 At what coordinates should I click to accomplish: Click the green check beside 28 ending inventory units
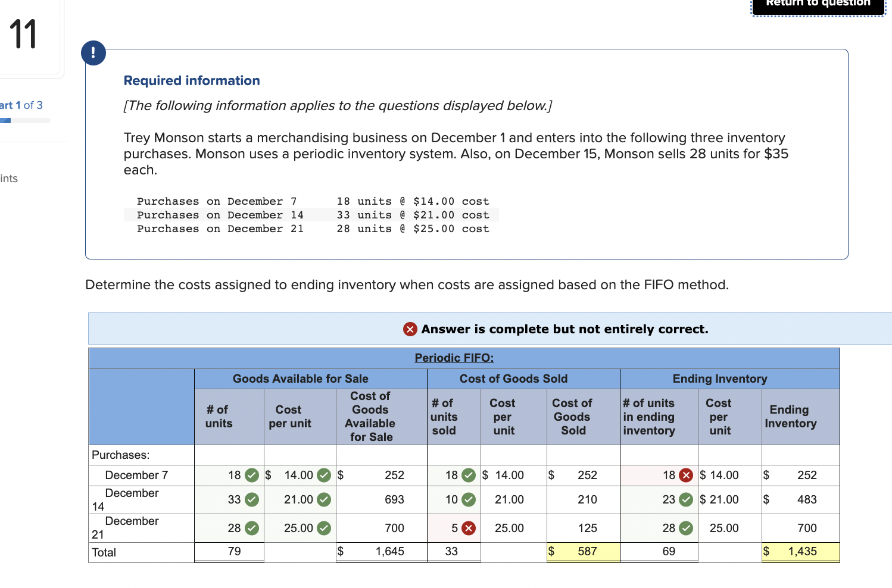coord(687,528)
